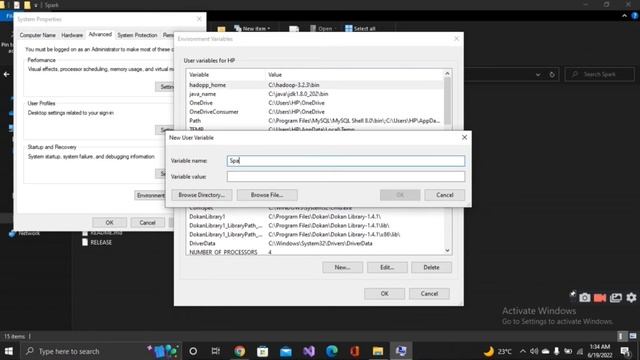The height and width of the screenshot is (360, 640).
Task: Switch to File Explorer taskbar icon
Action: tap(378, 351)
